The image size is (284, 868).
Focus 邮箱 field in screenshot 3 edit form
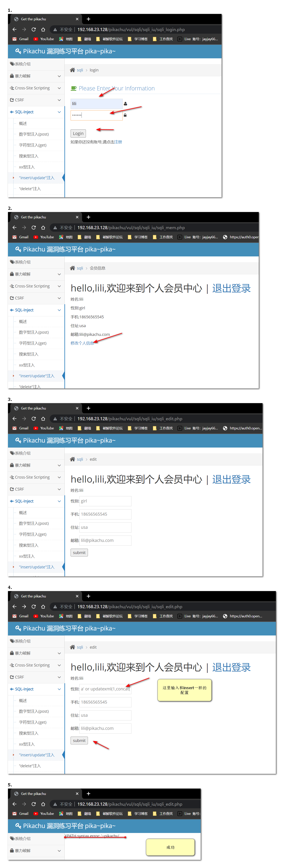coord(105,541)
